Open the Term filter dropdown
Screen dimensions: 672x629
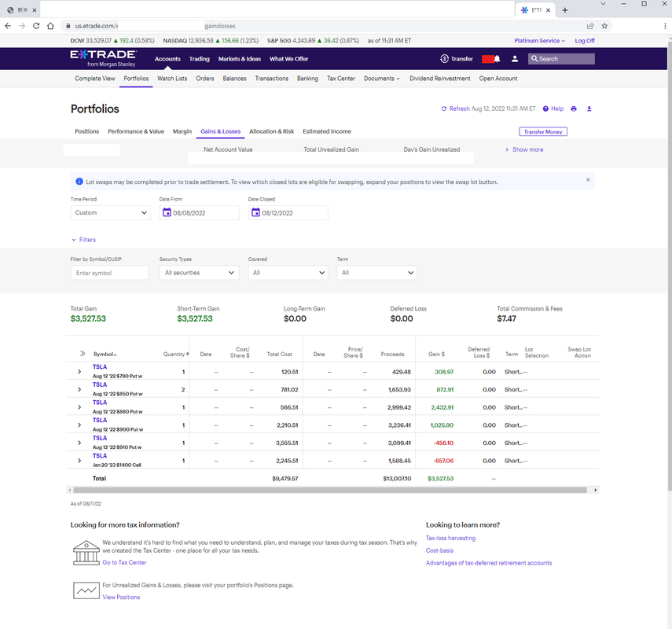click(376, 273)
